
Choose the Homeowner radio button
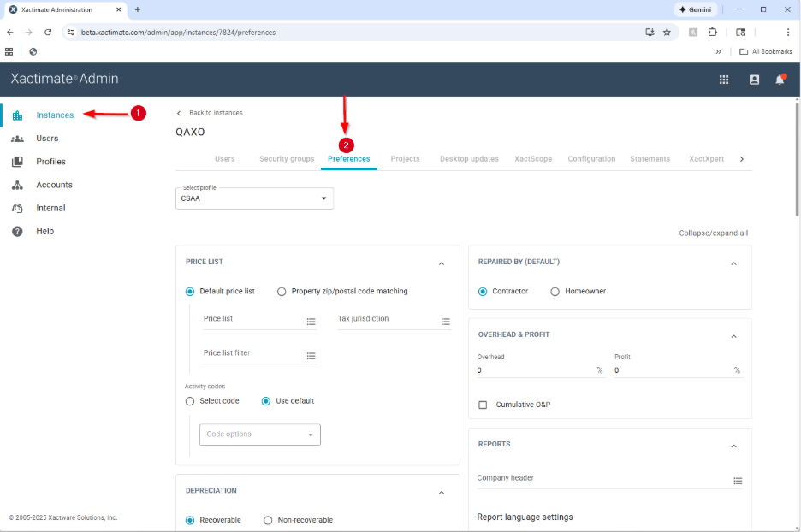click(x=555, y=292)
